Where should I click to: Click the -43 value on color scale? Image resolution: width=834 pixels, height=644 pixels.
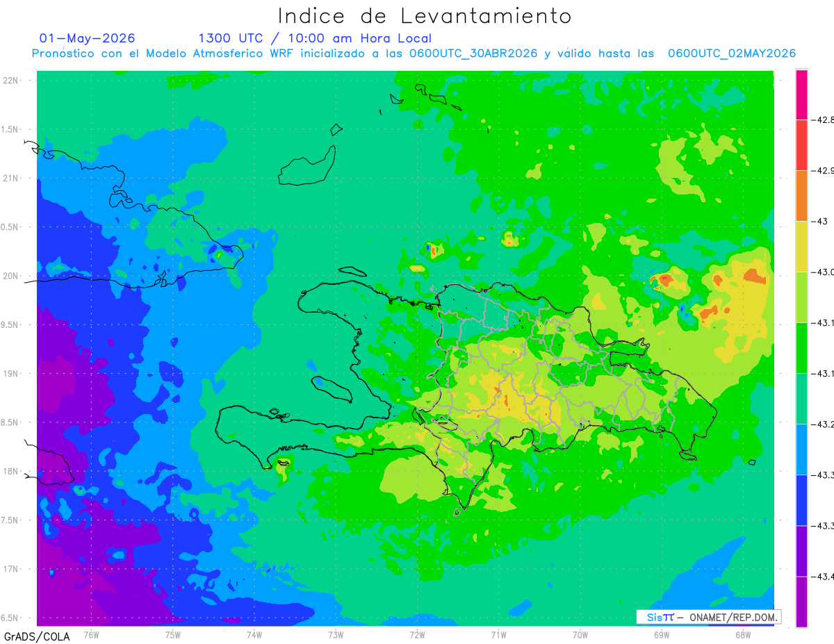pyautogui.click(x=822, y=222)
